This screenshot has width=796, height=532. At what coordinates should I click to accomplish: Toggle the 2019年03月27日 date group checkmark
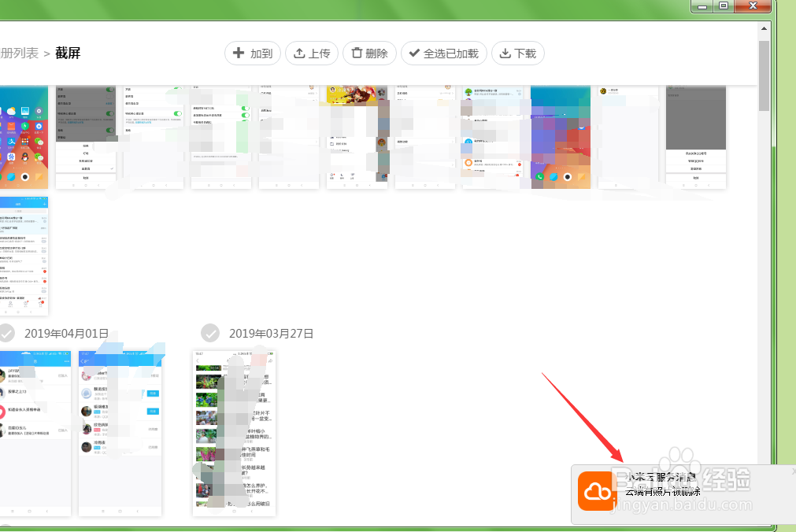click(x=210, y=334)
